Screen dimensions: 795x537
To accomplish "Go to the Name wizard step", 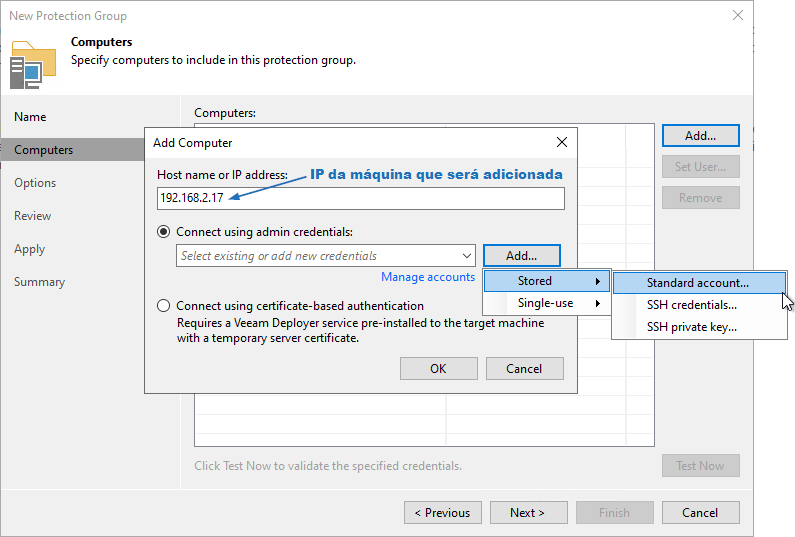I will click(30, 117).
